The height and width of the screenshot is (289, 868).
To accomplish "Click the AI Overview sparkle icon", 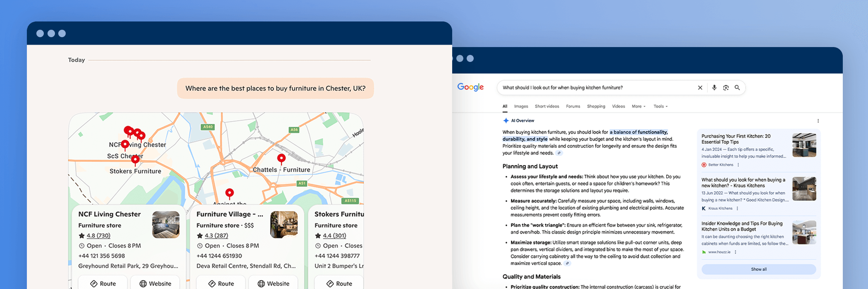I will (x=506, y=121).
